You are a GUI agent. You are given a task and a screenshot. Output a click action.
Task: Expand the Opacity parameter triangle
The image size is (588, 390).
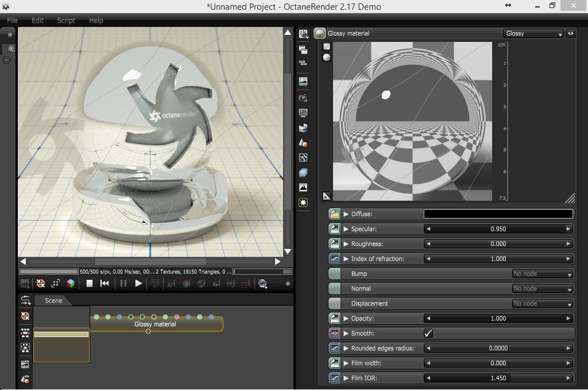coord(346,318)
